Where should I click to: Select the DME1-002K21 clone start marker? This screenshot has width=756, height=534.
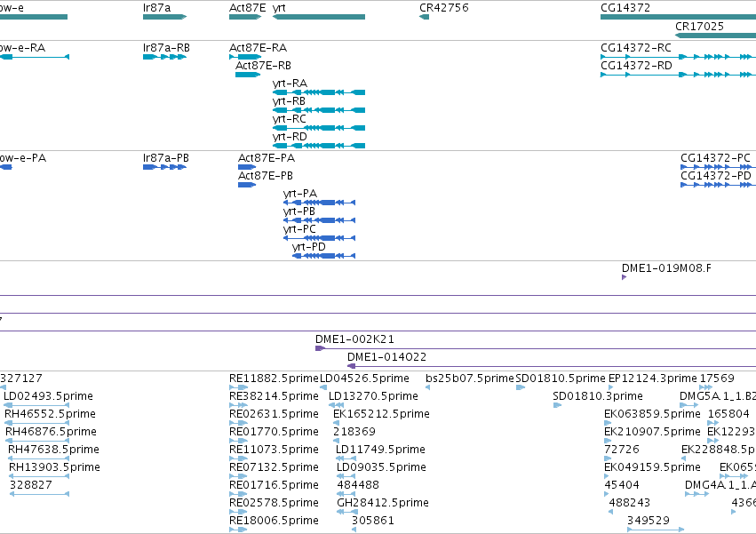tap(320, 348)
